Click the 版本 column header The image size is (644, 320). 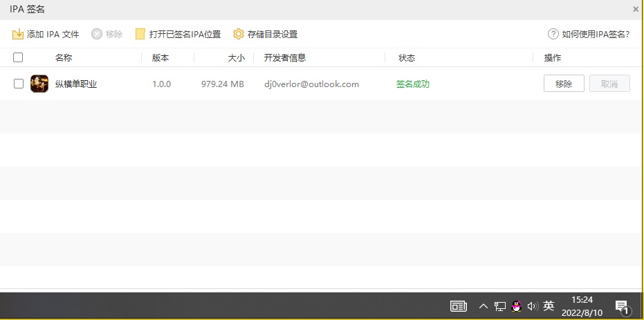pyautogui.click(x=160, y=58)
